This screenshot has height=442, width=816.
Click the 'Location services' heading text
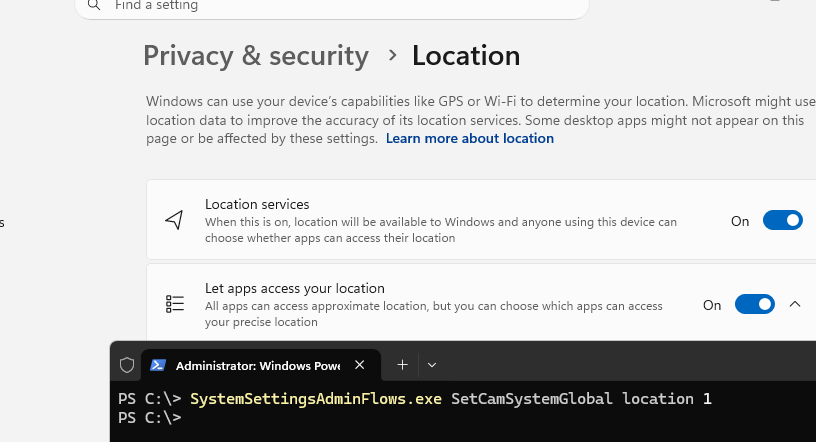point(257,204)
